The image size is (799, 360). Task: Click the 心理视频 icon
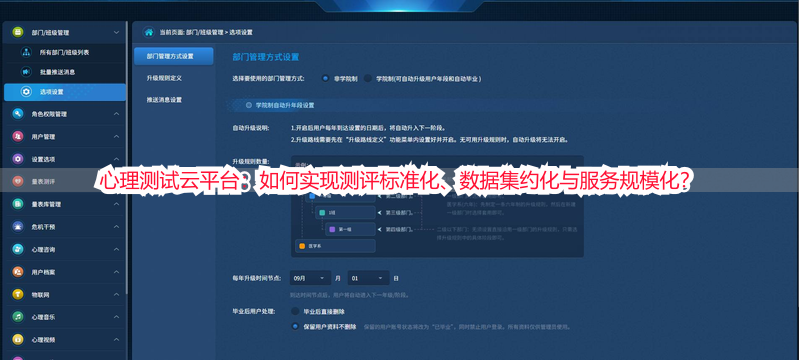[x=18, y=339]
